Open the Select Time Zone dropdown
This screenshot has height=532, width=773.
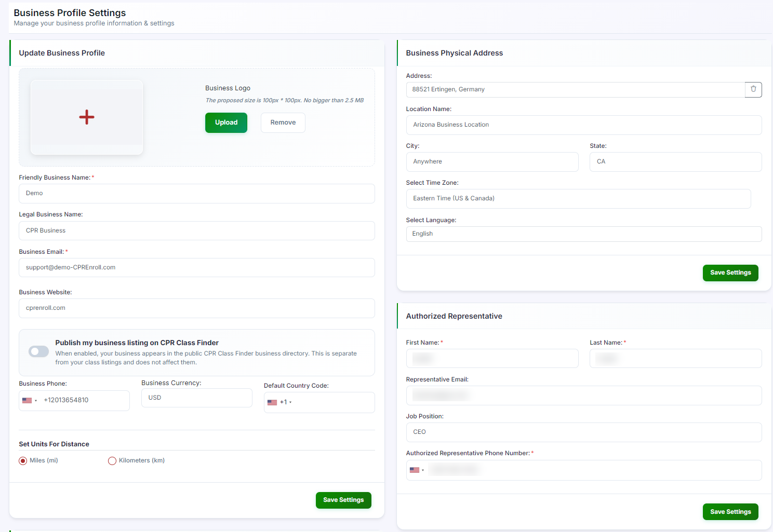pyautogui.click(x=578, y=199)
